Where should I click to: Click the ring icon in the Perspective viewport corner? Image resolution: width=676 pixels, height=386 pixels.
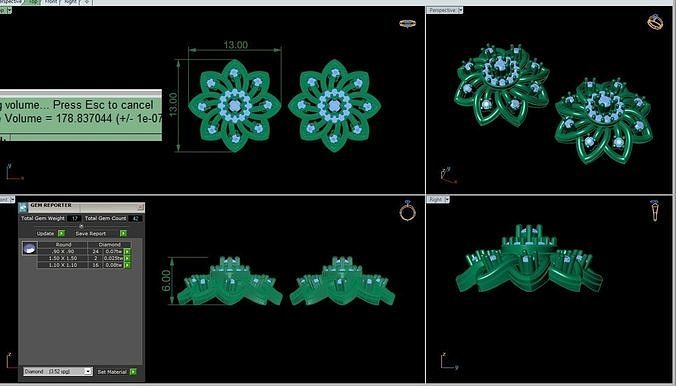pyautogui.click(x=655, y=22)
